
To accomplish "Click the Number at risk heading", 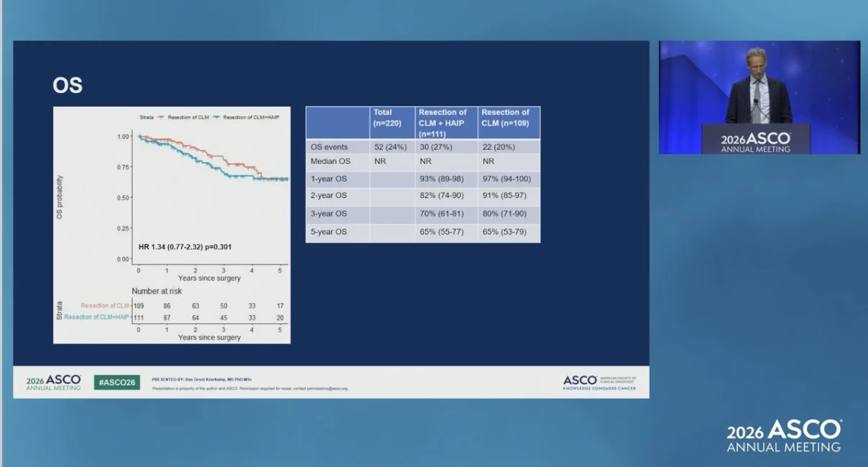I will pos(157,291).
